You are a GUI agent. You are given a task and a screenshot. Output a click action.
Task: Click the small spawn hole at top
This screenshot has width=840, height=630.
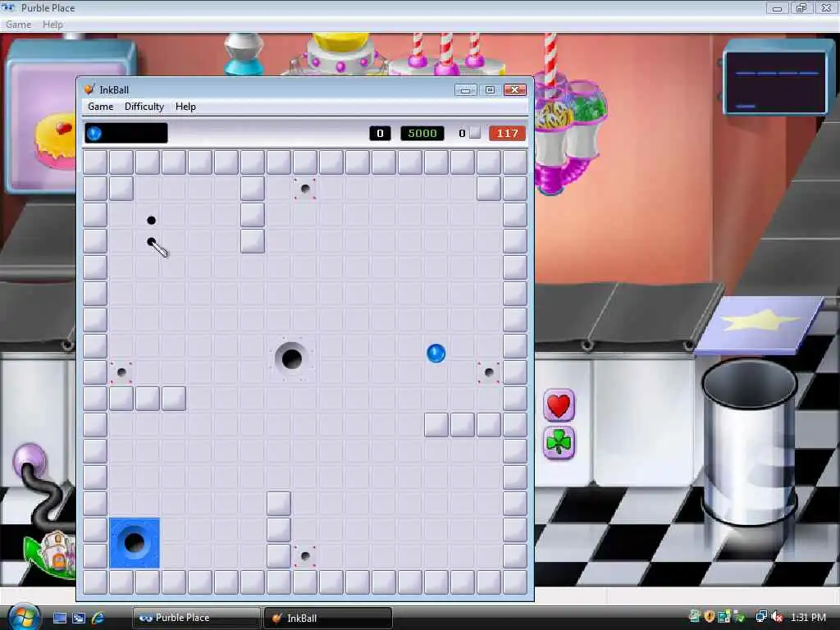point(305,189)
